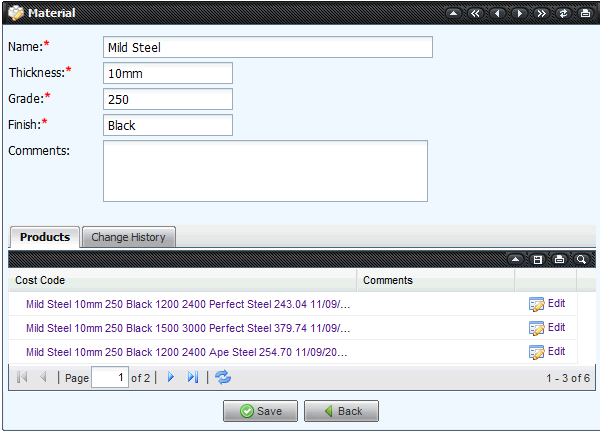
Task: Collapse the Material panel with the up arrow
Action: (453, 13)
